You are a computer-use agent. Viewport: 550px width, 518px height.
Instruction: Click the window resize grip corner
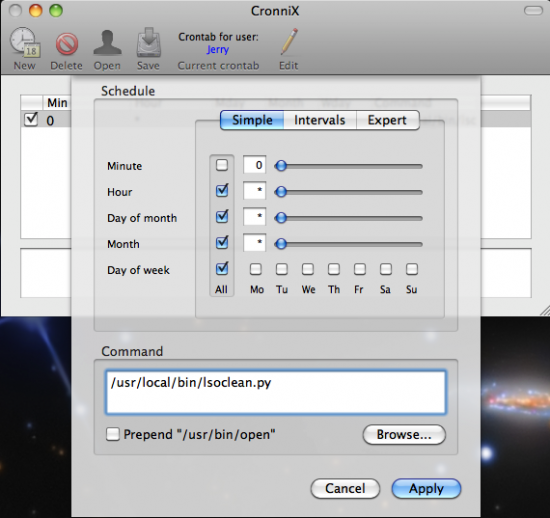click(x=545, y=310)
